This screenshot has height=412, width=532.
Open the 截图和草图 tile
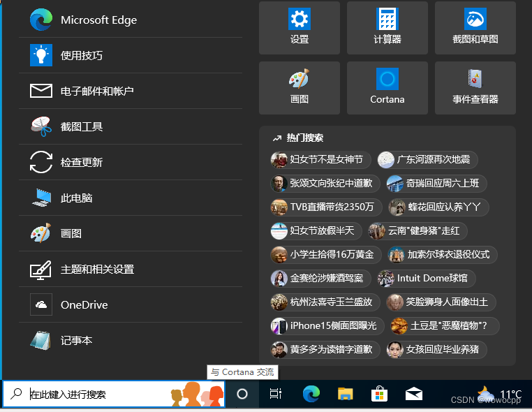click(475, 28)
